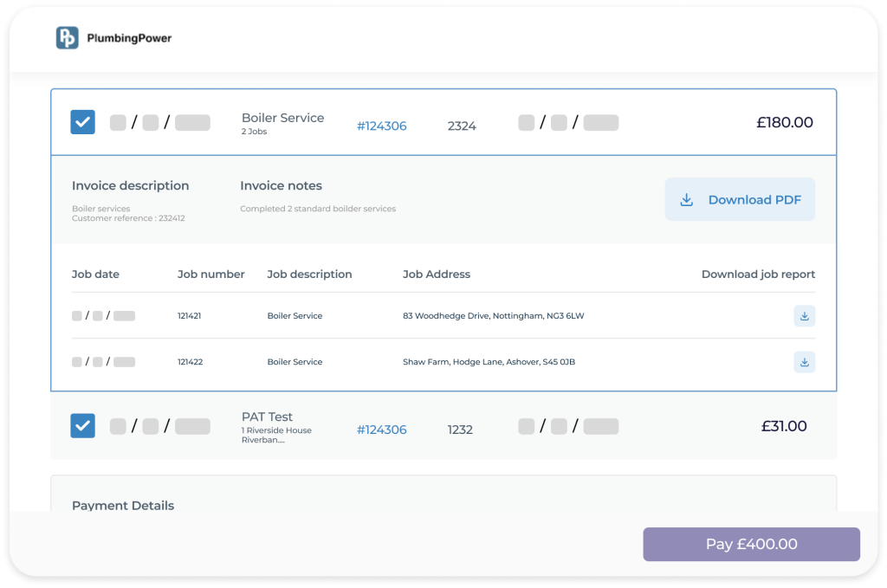
Task: Click the £180.00 invoice amount
Action: (784, 123)
